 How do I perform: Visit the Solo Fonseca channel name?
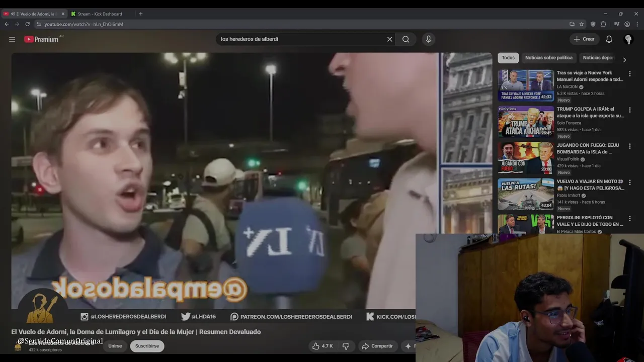click(x=569, y=123)
